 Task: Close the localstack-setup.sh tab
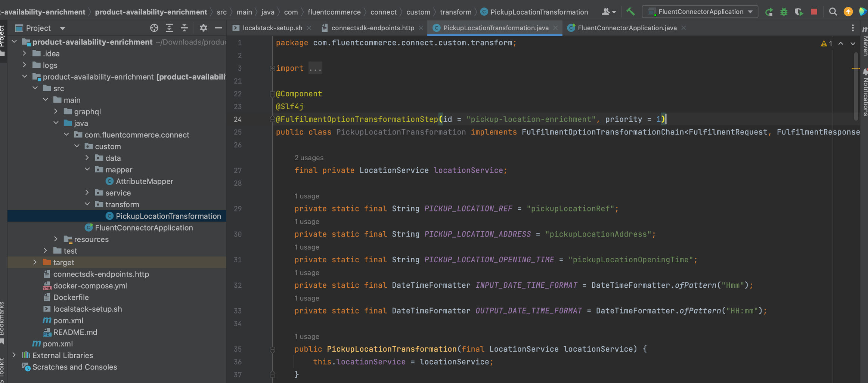(309, 28)
